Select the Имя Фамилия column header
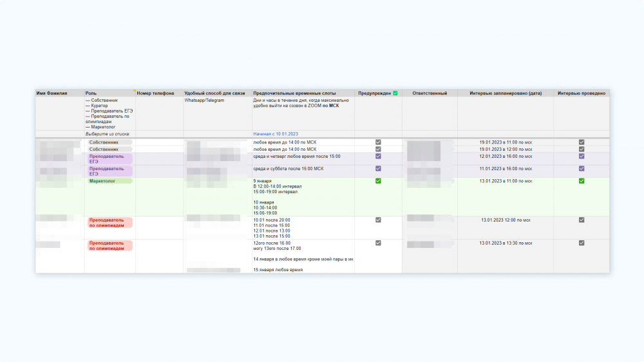This screenshot has width=644, height=362. pos(60,93)
